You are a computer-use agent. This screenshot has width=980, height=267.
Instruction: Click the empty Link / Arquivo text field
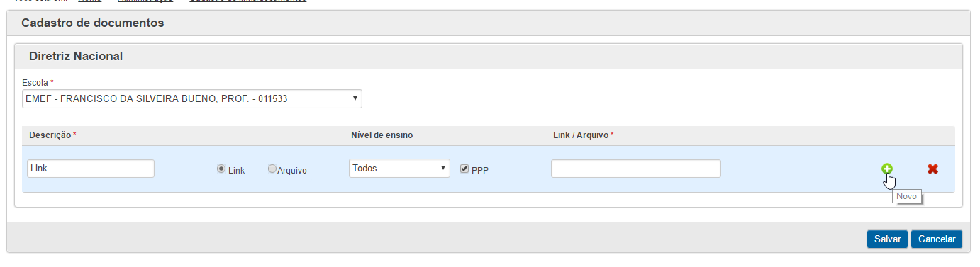636,169
